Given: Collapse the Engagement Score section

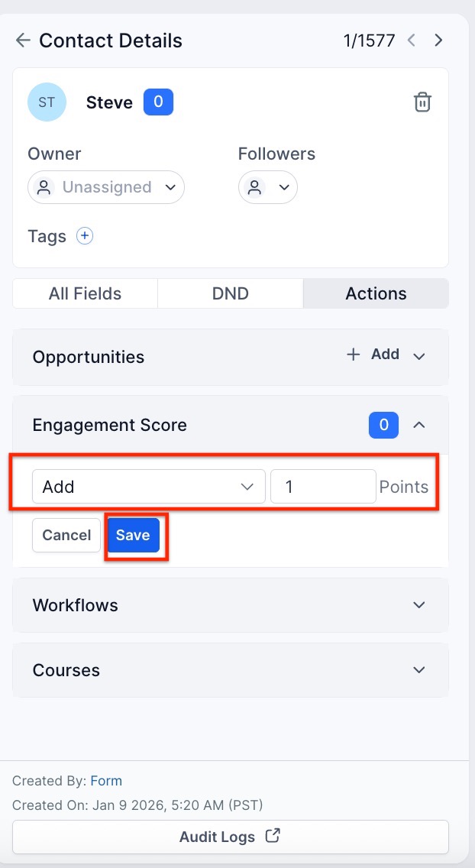Looking at the screenshot, I should tap(418, 426).
